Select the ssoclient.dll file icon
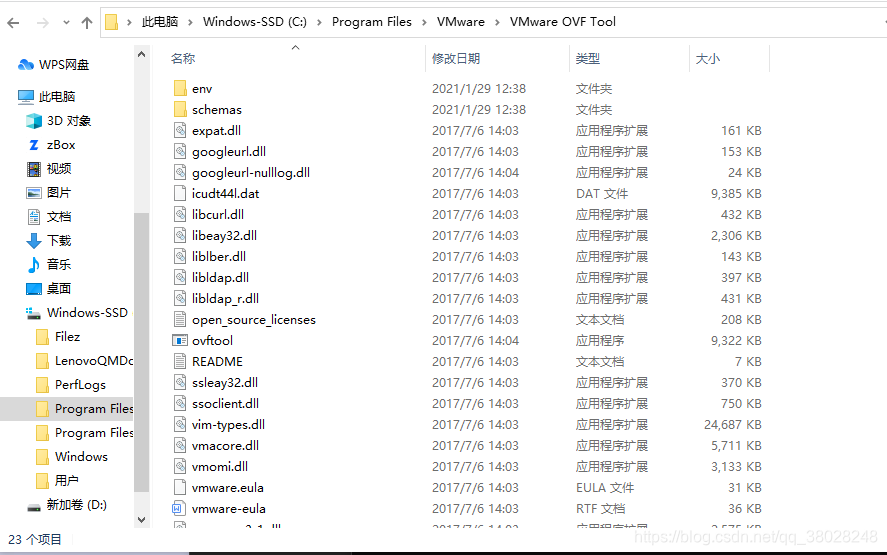 coord(180,403)
